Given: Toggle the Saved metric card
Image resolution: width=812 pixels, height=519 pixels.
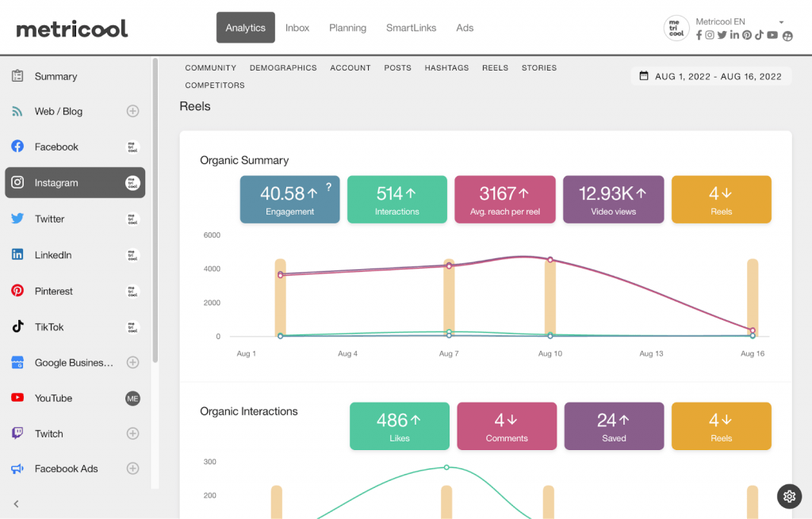Looking at the screenshot, I should pyautogui.click(x=615, y=426).
